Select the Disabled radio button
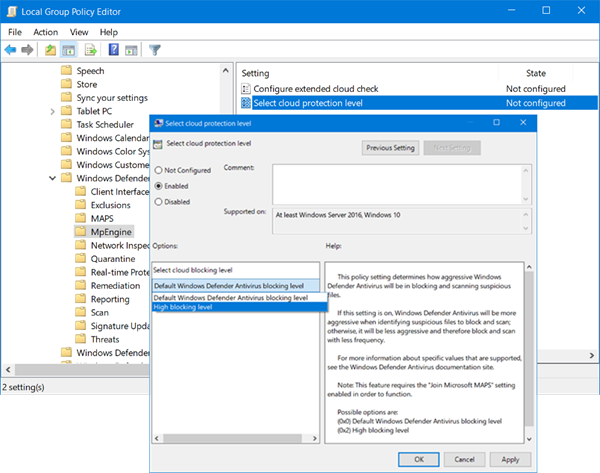The image size is (600, 473). [158, 201]
